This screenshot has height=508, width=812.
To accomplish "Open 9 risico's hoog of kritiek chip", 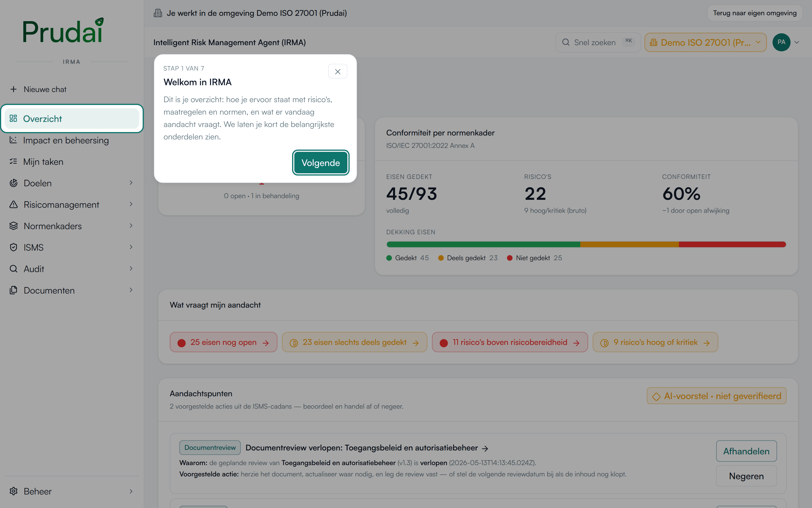I will click(655, 342).
